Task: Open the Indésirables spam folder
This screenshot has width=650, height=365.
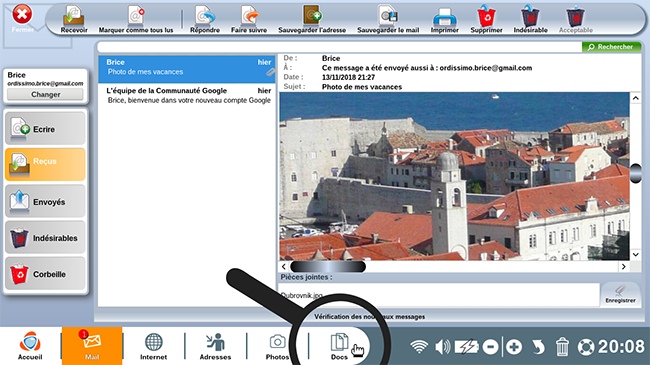Action: (x=45, y=237)
